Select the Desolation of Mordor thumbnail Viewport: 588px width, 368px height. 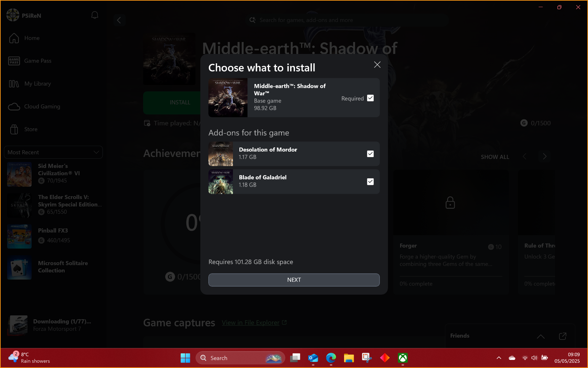click(x=221, y=154)
